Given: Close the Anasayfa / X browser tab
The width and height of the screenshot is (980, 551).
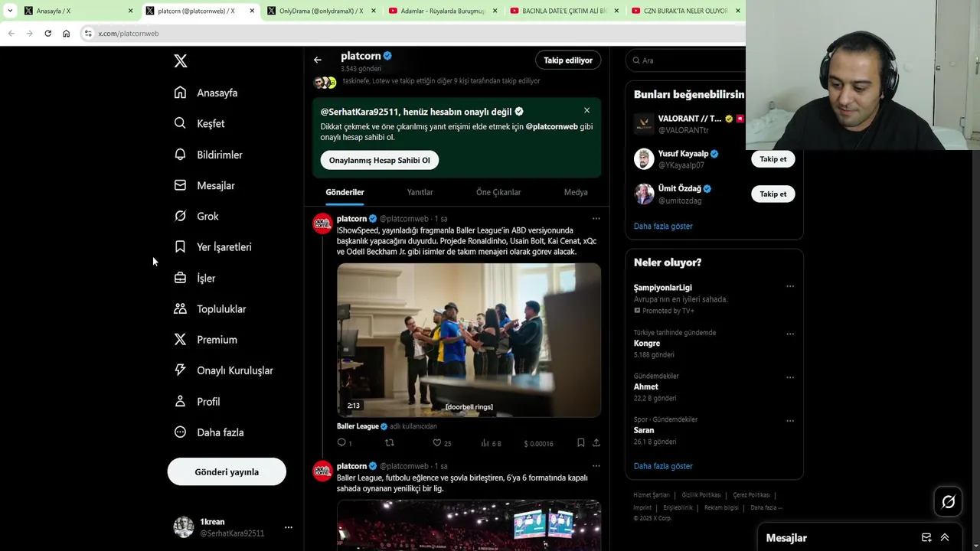Looking at the screenshot, I should [130, 11].
